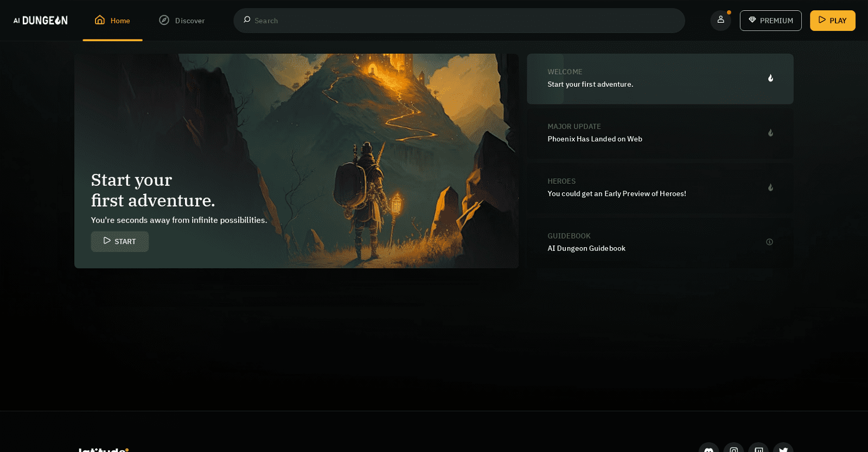
Task: Click the flame icon on the Heroes card
Action: [x=770, y=188]
